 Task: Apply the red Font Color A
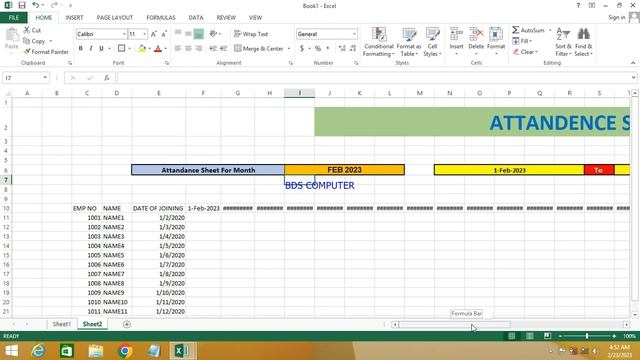pos(158,49)
